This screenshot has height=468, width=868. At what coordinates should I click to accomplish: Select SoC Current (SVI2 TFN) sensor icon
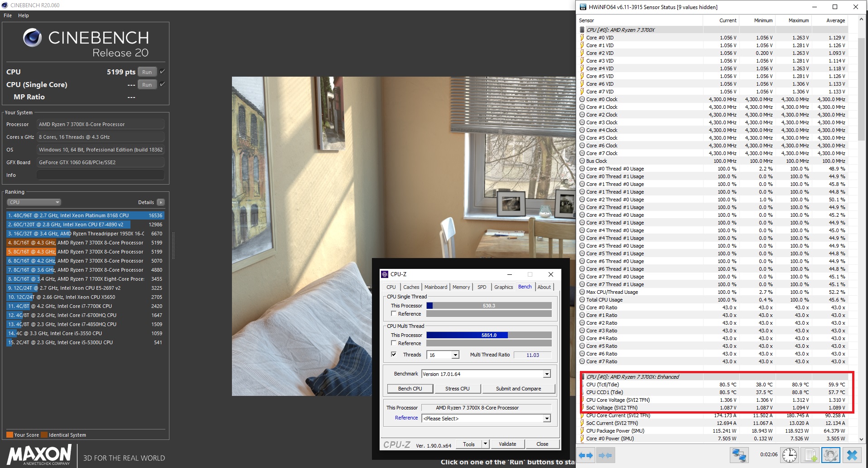point(582,423)
